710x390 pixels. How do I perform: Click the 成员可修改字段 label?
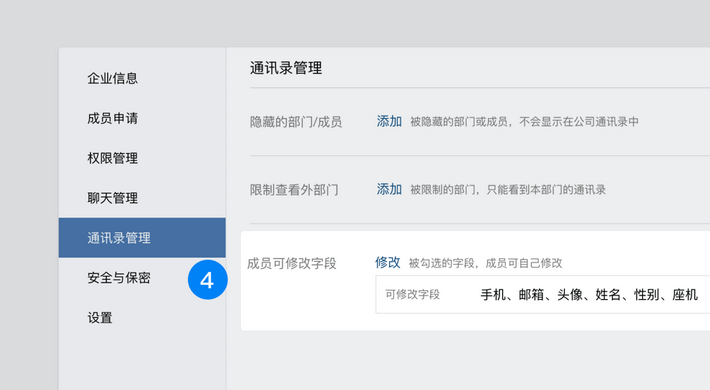(292, 263)
